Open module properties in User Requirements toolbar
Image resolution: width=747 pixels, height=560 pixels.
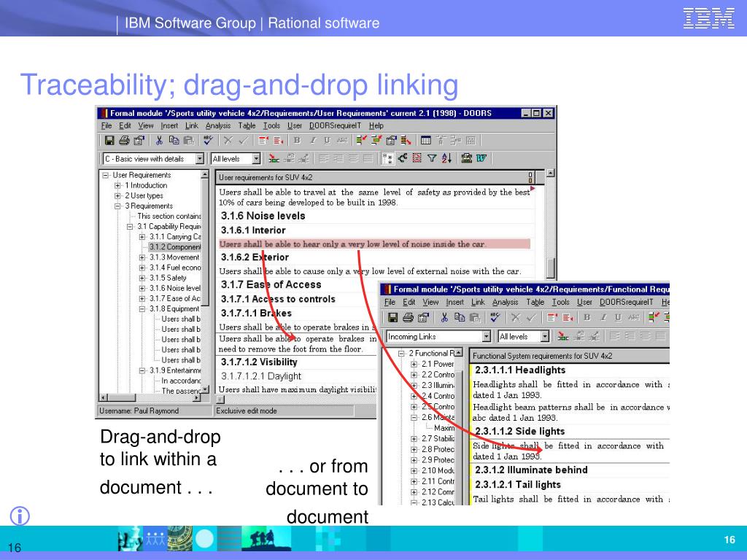(x=139, y=140)
